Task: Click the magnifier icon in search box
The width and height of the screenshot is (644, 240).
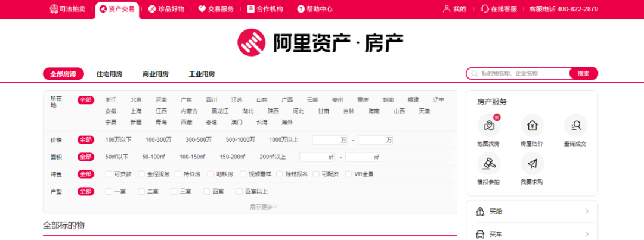Action: tap(475, 74)
